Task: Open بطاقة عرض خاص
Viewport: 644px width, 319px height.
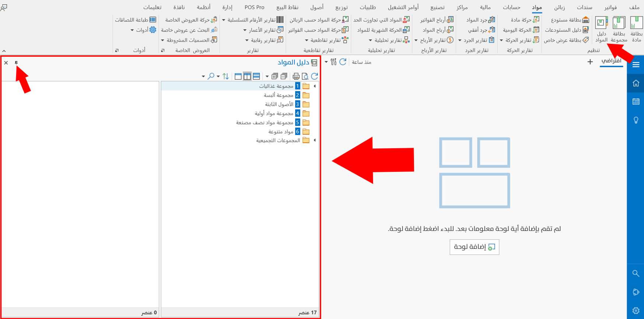Action: (x=567, y=40)
